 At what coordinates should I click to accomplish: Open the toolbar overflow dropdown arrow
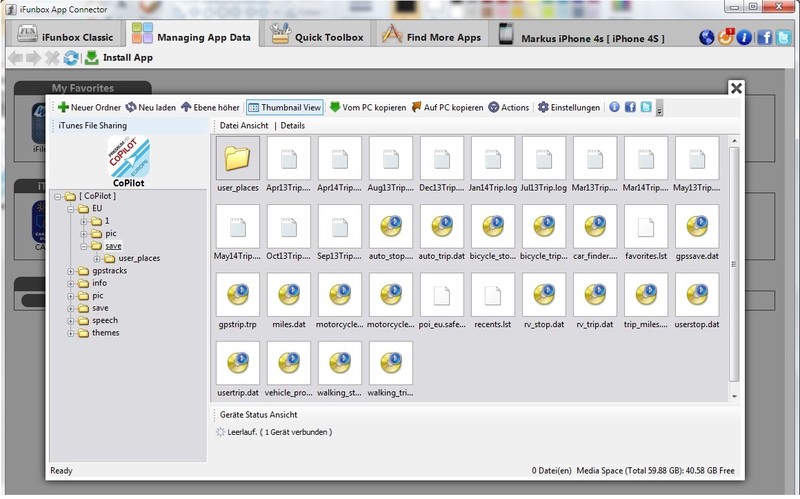coord(660,109)
